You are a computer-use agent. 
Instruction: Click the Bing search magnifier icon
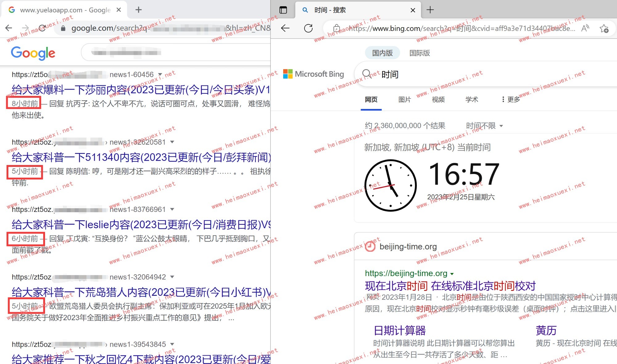click(x=367, y=74)
